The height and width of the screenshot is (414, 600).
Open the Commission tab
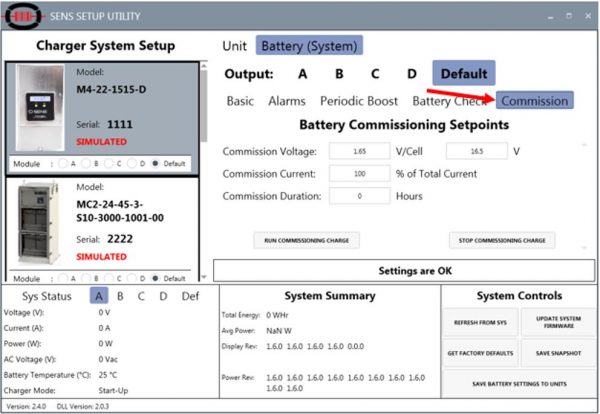click(x=535, y=101)
